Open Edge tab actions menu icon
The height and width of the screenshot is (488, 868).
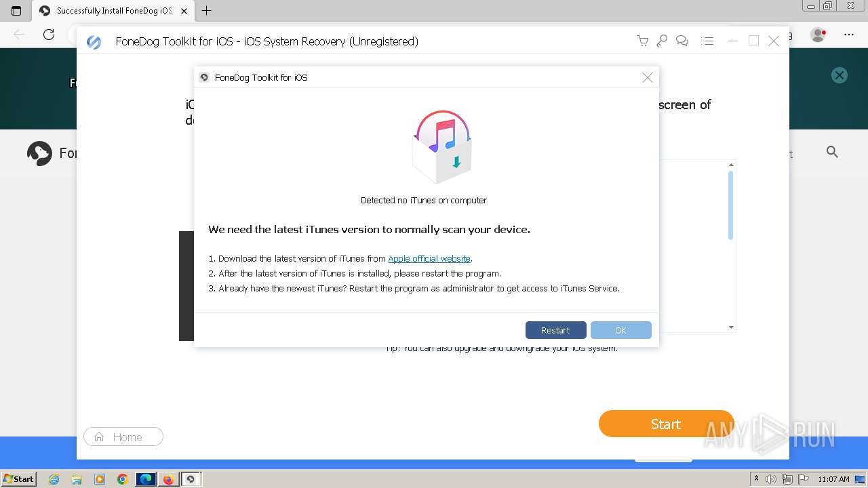(x=16, y=11)
